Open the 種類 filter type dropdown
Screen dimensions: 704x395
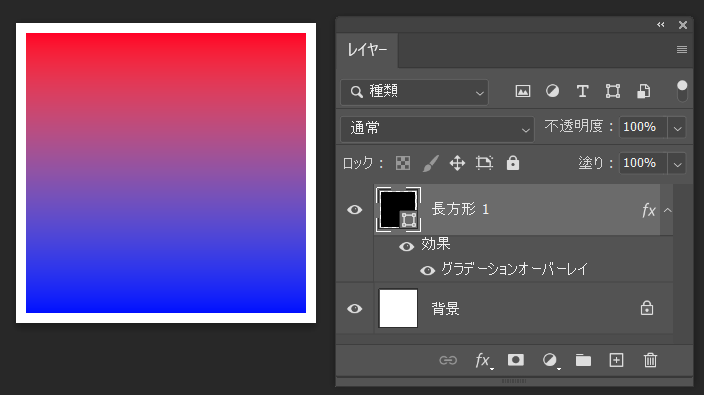(x=414, y=92)
